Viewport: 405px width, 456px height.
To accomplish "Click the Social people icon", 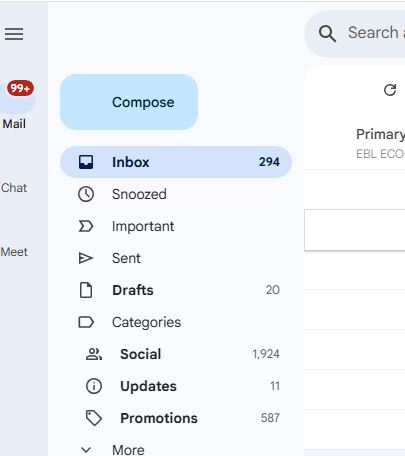I will pyautogui.click(x=94, y=354).
